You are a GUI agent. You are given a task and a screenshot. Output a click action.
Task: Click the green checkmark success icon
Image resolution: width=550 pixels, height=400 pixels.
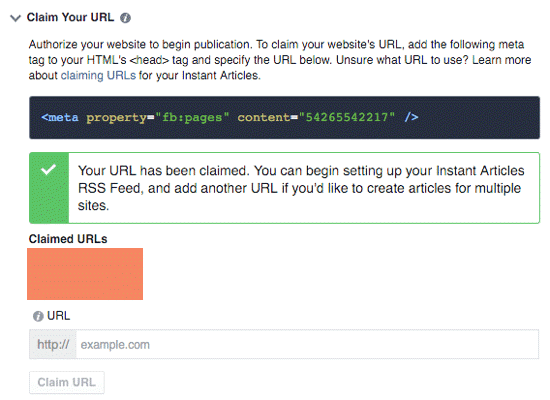click(x=49, y=170)
